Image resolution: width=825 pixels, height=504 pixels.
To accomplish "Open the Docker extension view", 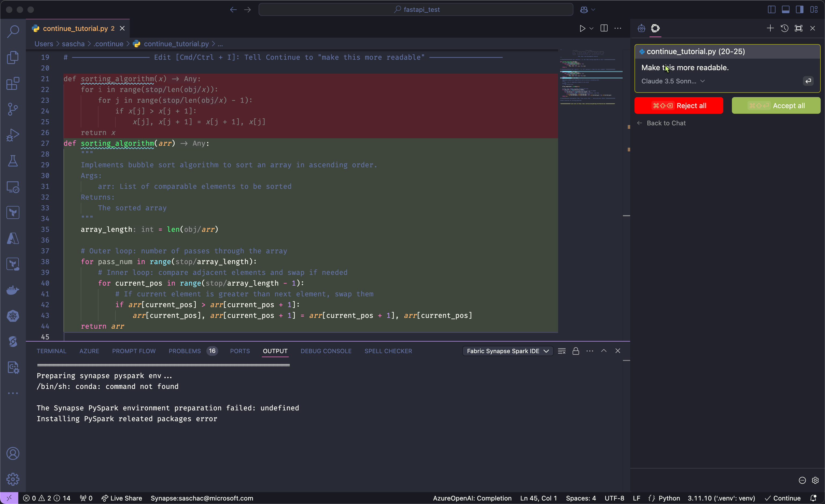I will pyautogui.click(x=13, y=290).
